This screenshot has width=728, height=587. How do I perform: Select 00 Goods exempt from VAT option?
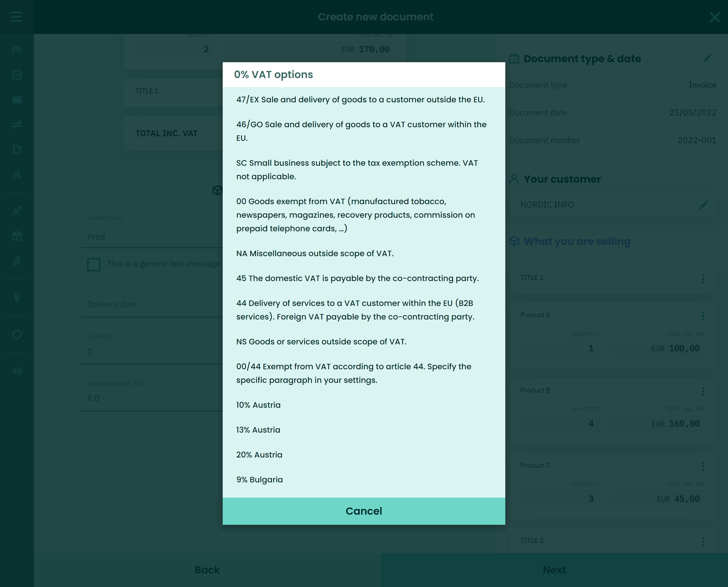364,215
